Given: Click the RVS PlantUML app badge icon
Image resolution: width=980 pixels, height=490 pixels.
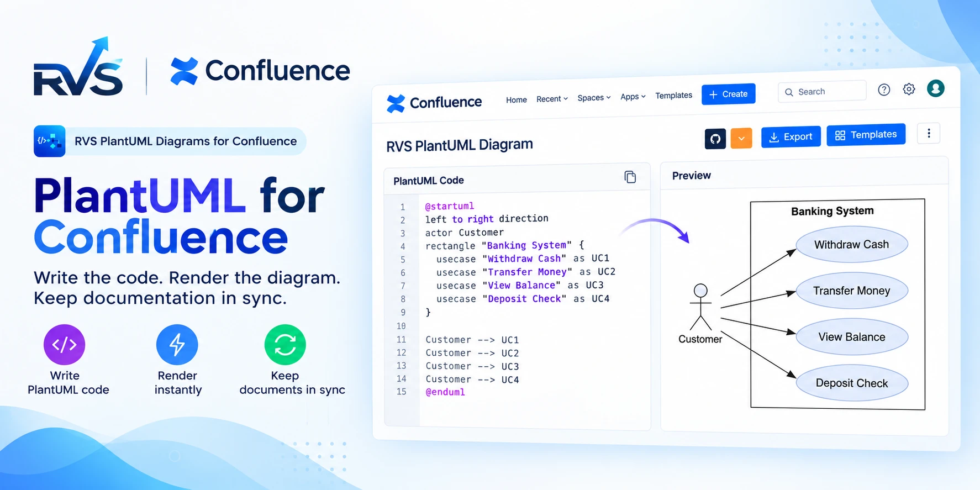Looking at the screenshot, I should point(49,141).
